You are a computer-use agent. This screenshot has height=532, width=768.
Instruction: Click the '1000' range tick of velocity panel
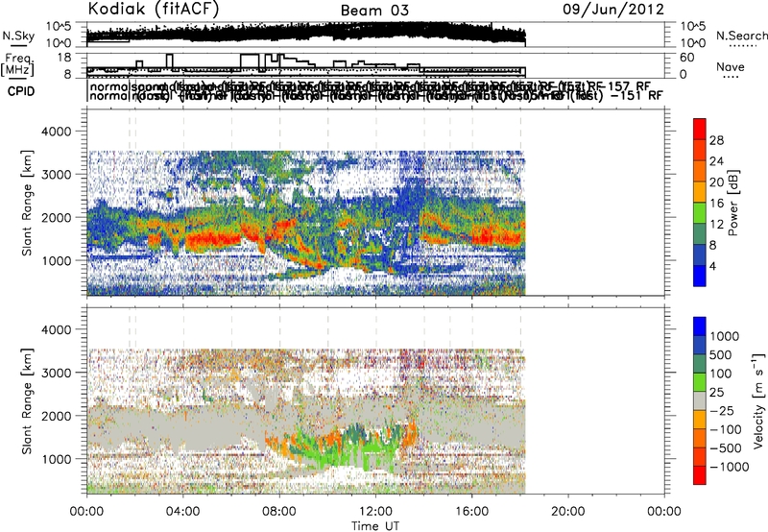(56, 459)
